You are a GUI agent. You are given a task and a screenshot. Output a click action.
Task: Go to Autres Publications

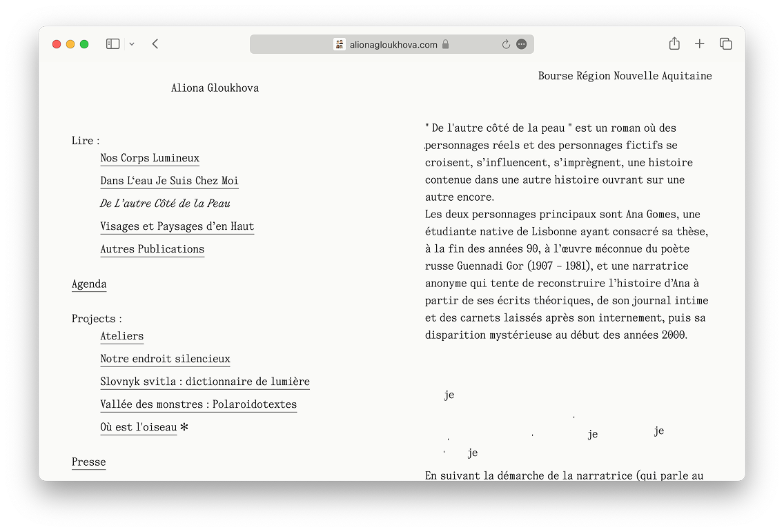click(152, 249)
